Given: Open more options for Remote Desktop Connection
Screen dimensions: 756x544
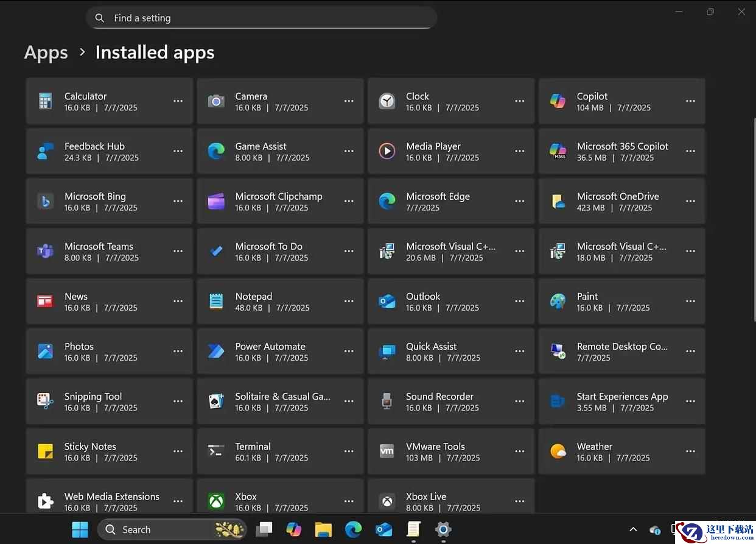Looking at the screenshot, I should click(x=690, y=351).
